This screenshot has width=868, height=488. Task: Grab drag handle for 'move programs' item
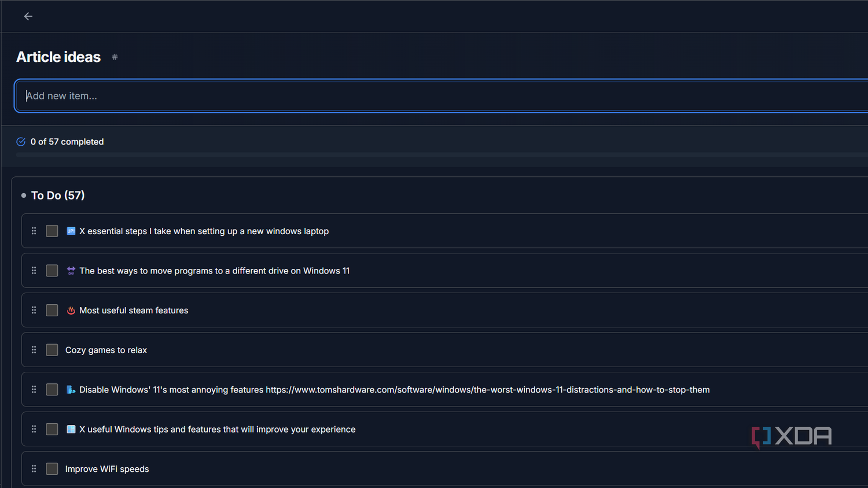click(34, 271)
